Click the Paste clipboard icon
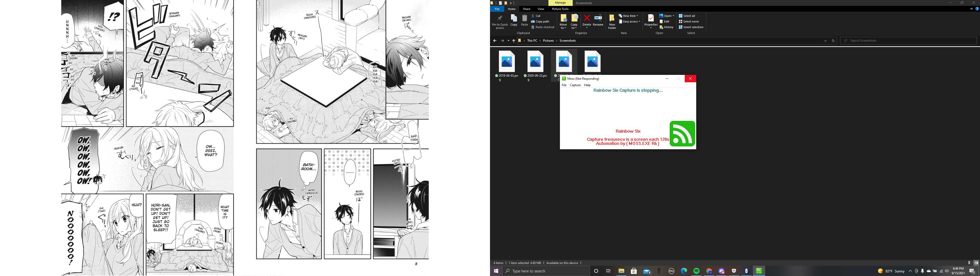The height and width of the screenshot is (276, 980). point(524,18)
